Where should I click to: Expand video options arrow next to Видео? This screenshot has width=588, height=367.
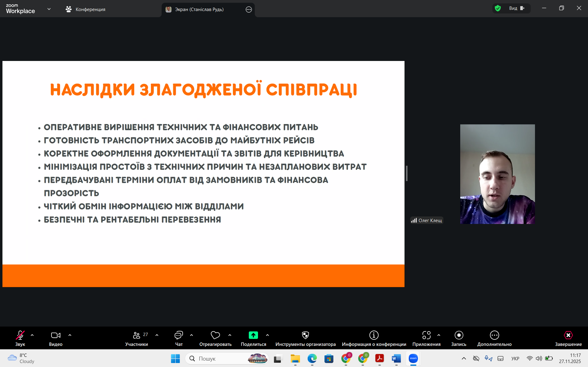click(70, 335)
